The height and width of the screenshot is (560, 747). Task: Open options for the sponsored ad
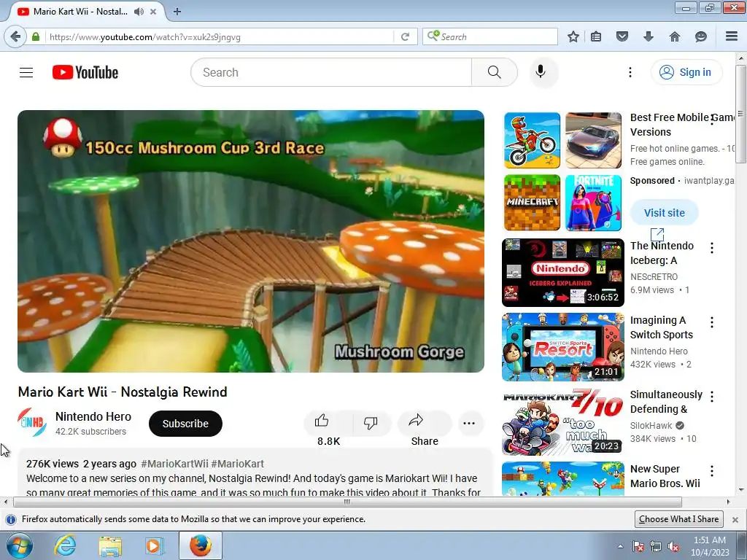coord(712,119)
